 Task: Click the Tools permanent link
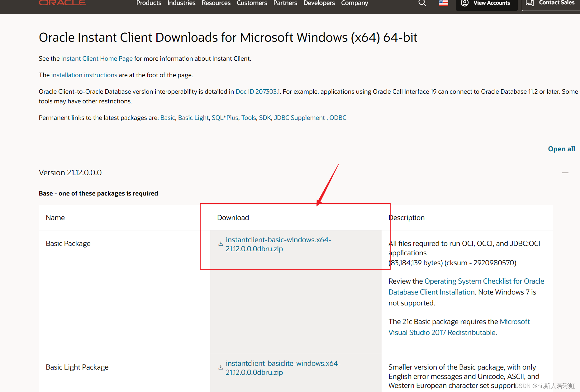pos(249,118)
